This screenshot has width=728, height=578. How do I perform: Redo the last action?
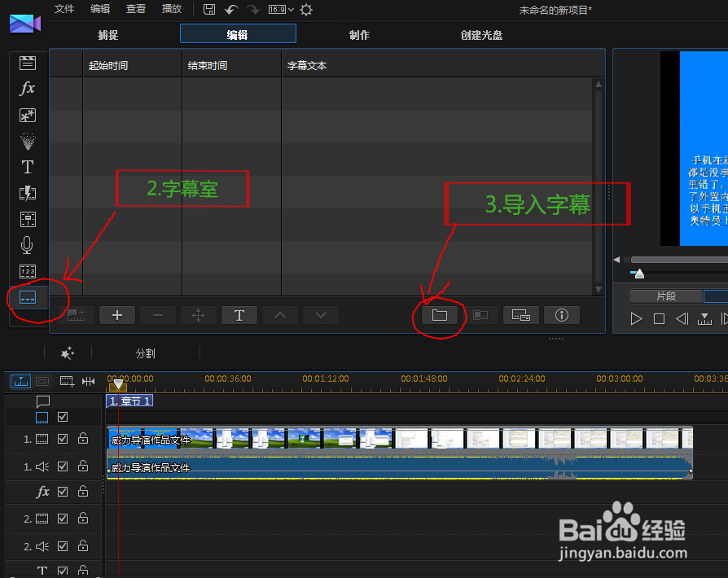point(252,9)
